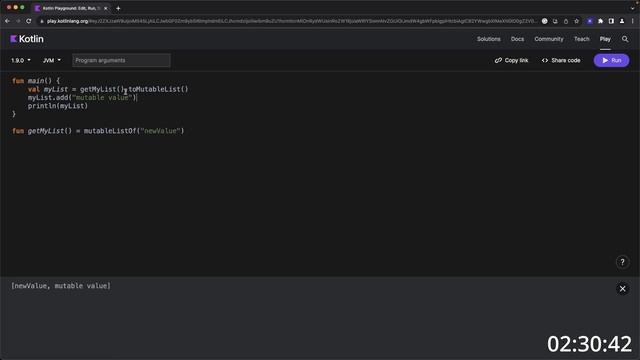Click the "fun main() {" code line
This screenshot has width=640, height=360.
tap(36, 81)
